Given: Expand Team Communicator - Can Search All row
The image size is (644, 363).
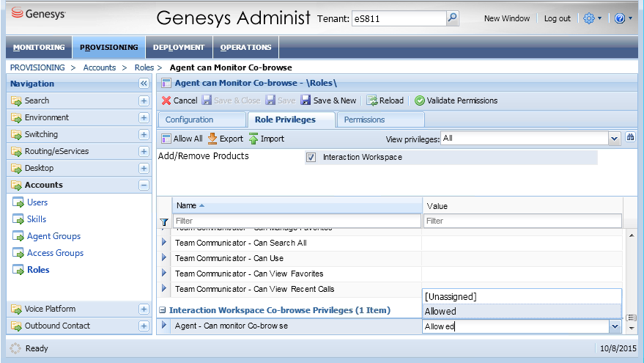Looking at the screenshot, I should click(x=164, y=242).
